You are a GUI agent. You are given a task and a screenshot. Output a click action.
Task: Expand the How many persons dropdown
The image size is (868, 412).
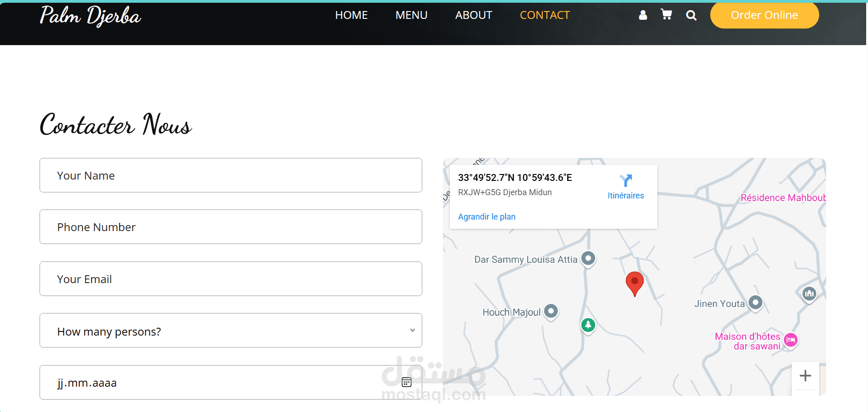(231, 331)
